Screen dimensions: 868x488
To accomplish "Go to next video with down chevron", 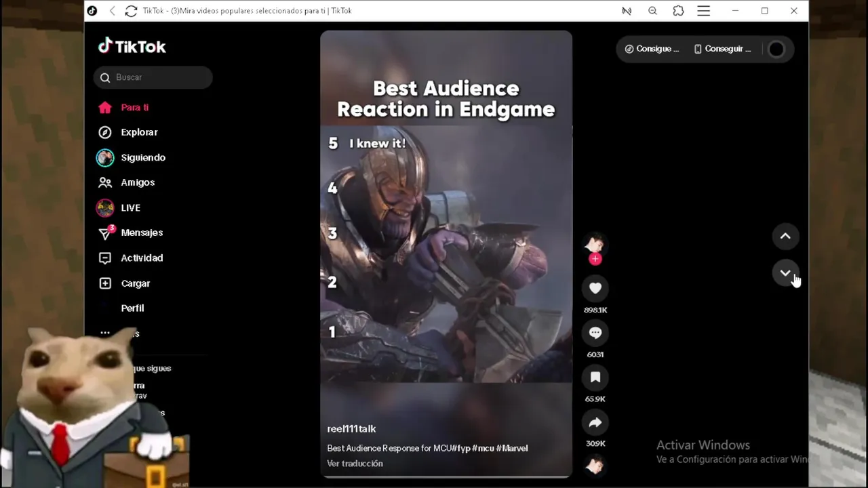I will 785,273.
